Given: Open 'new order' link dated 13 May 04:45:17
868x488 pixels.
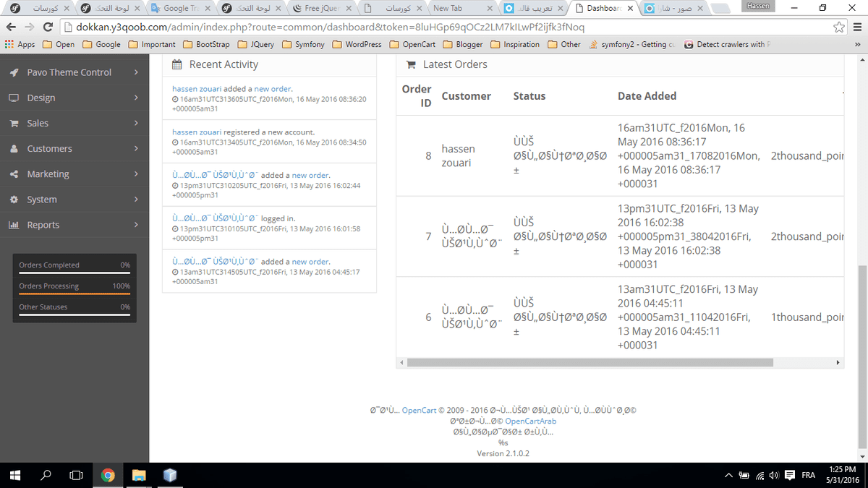Looking at the screenshot, I should point(310,262).
